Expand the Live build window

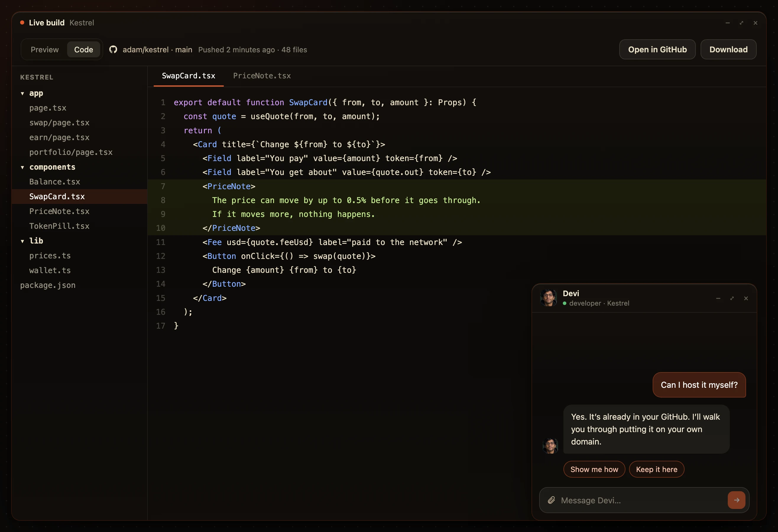[742, 23]
